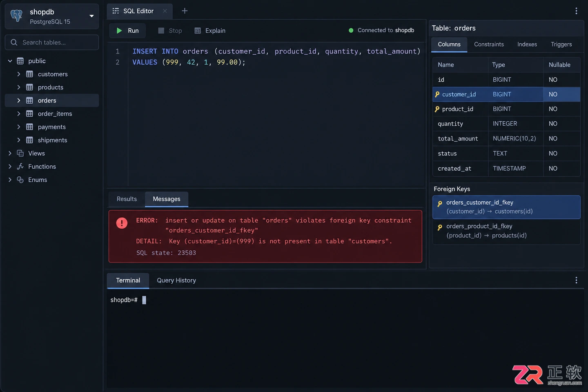The height and width of the screenshot is (392, 588).
Task: Expand the Views node chevron
Action: pyautogui.click(x=10, y=153)
